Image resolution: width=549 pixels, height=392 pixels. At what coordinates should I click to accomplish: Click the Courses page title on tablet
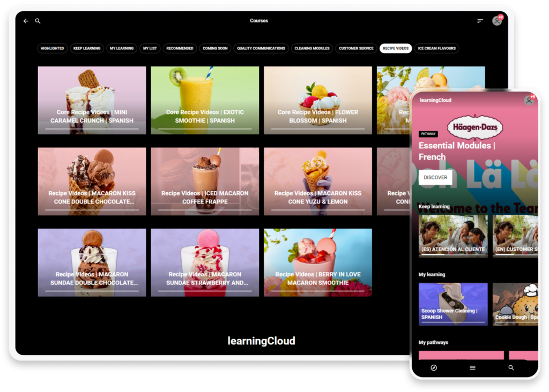point(259,21)
